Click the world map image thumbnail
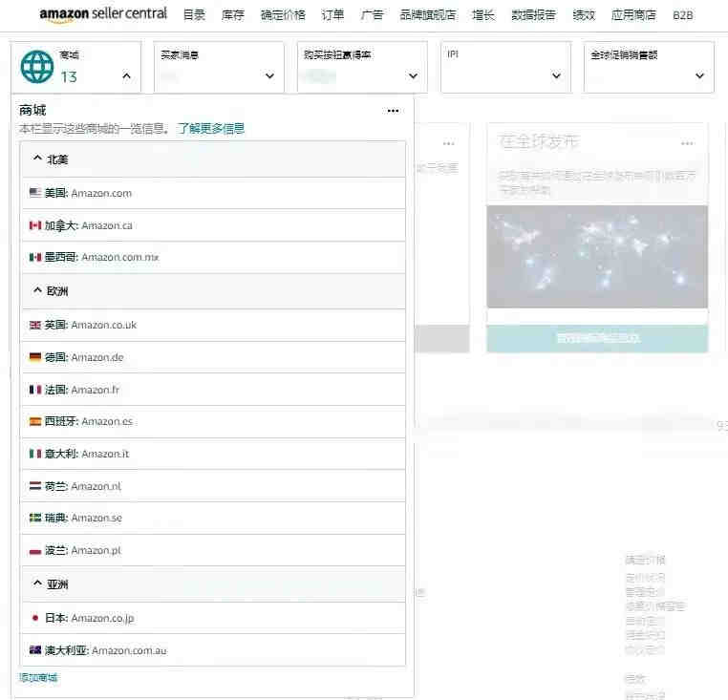Image resolution: width=728 pixels, height=700 pixels. pyautogui.click(x=597, y=256)
